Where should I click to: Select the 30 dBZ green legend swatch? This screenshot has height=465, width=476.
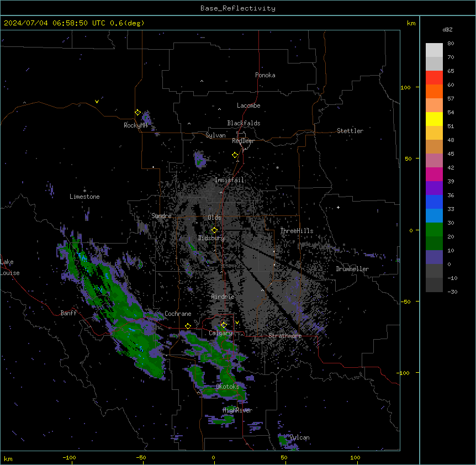(434, 230)
